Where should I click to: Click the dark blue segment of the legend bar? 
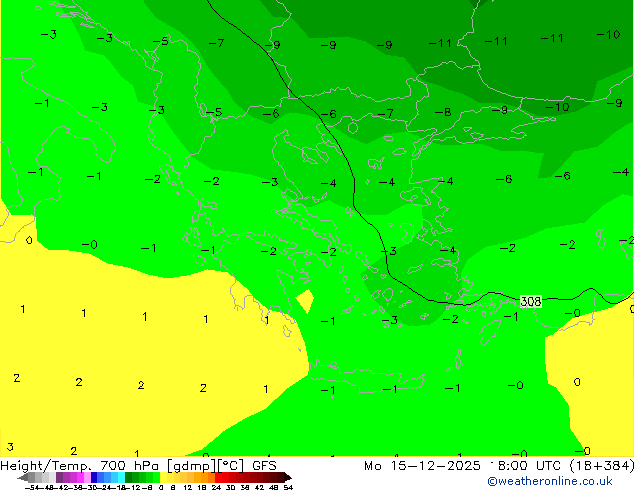coord(94,477)
